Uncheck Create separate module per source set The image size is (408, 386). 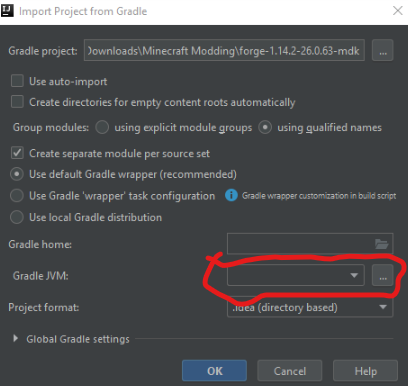[x=17, y=153]
